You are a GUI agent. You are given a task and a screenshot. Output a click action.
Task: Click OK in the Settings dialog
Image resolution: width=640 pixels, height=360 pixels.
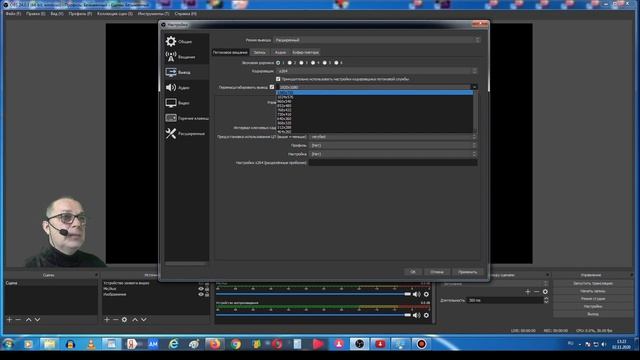point(413,272)
